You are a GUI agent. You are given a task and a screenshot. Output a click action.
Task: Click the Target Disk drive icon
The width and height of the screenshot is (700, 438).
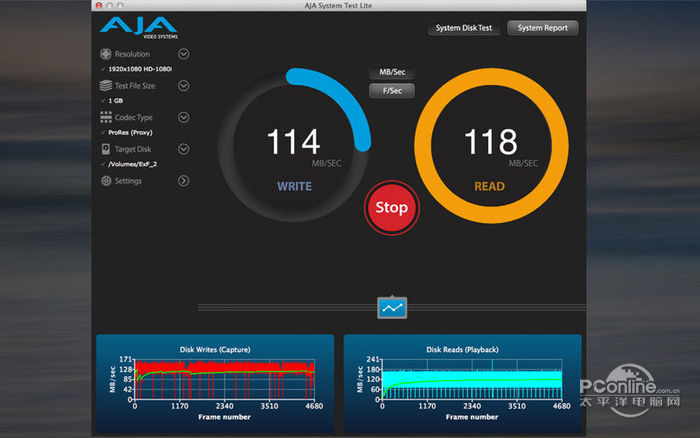(x=106, y=149)
